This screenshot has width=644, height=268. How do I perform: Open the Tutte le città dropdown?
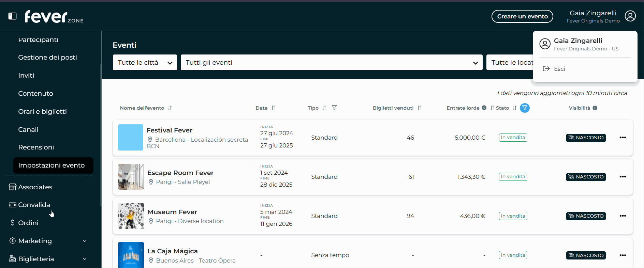145,62
